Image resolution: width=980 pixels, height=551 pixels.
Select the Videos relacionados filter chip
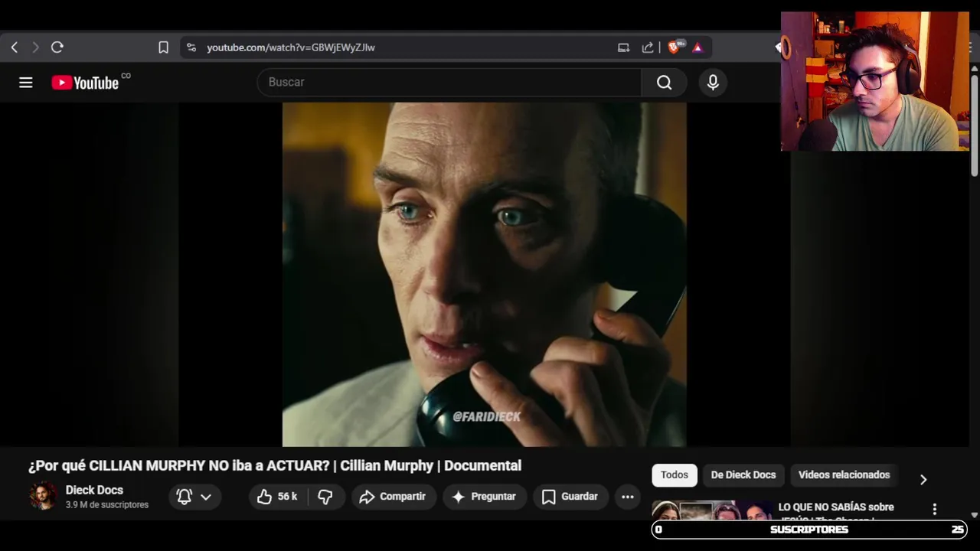[x=844, y=475]
